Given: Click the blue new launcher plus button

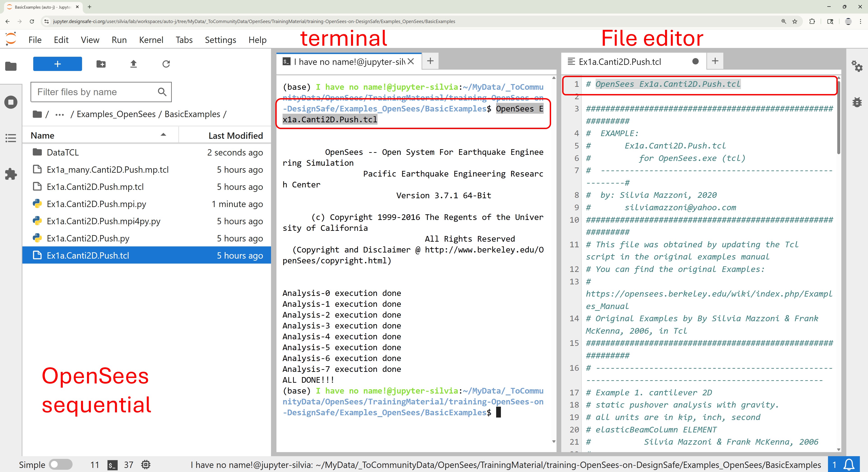Looking at the screenshot, I should pos(57,64).
